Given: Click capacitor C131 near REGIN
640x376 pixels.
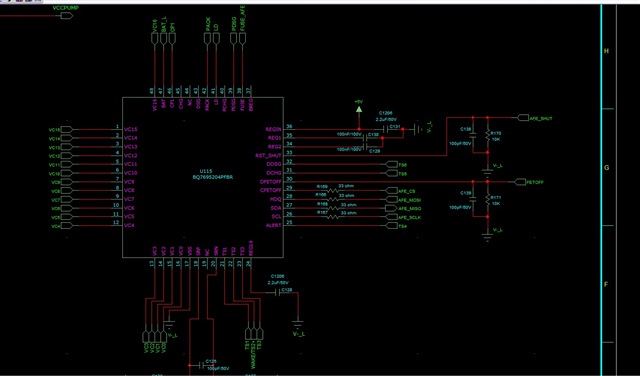Looking at the screenshot, I should tap(386, 129).
